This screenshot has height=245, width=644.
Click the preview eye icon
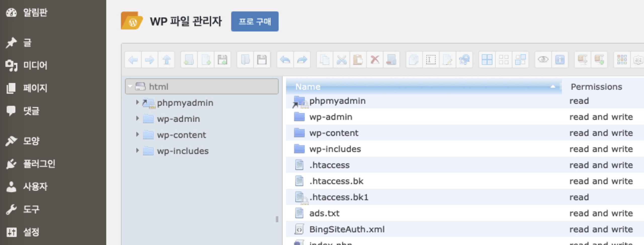tap(543, 60)
